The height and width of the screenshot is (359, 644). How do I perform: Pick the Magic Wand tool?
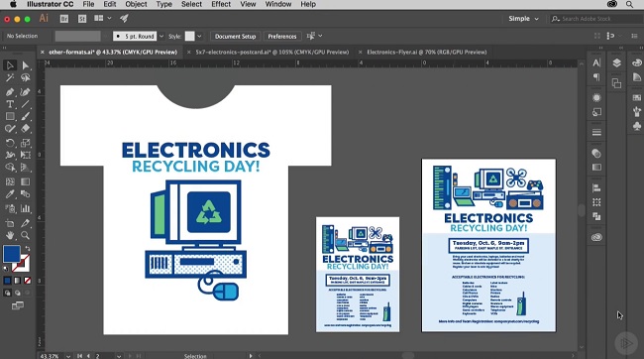coord(10,77)
